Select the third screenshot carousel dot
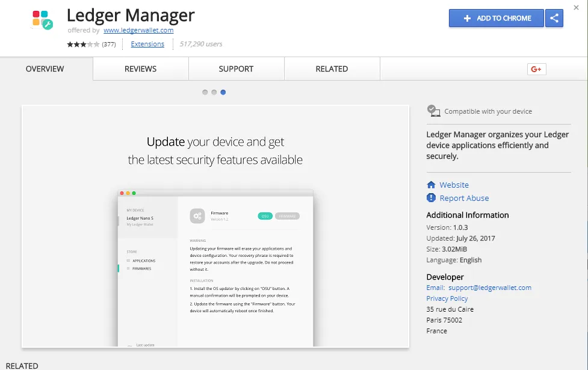Viewport: 588px width, 370px height. 223,92
